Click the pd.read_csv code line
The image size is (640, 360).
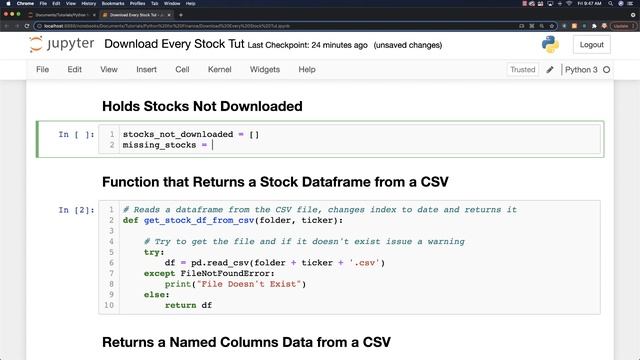[x=275, y=263]
